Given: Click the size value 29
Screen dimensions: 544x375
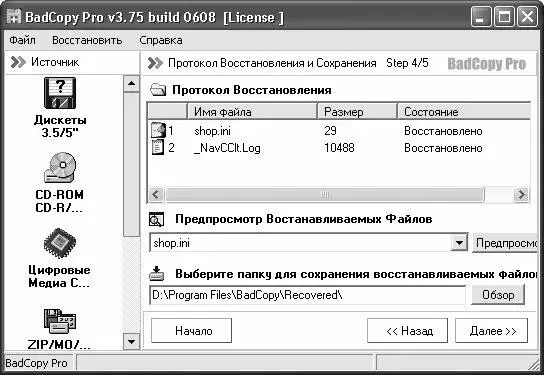Looking at the screenshot, I should coord(330,130).
